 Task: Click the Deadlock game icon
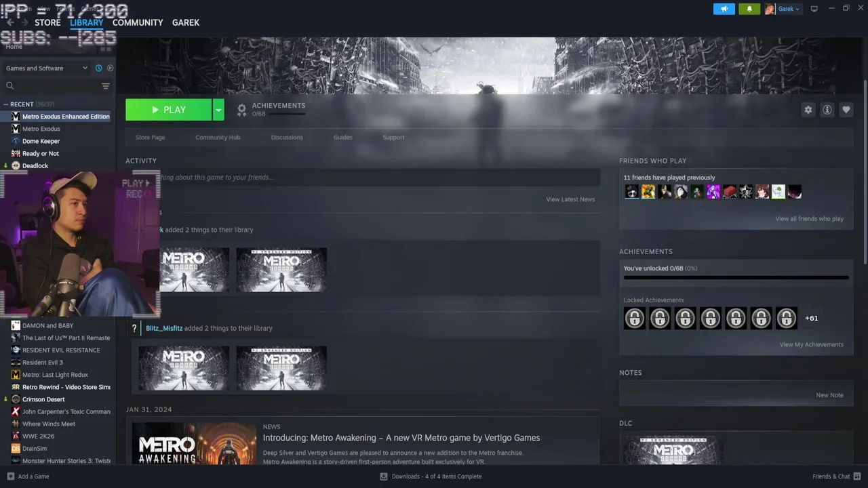coord(16,165)
